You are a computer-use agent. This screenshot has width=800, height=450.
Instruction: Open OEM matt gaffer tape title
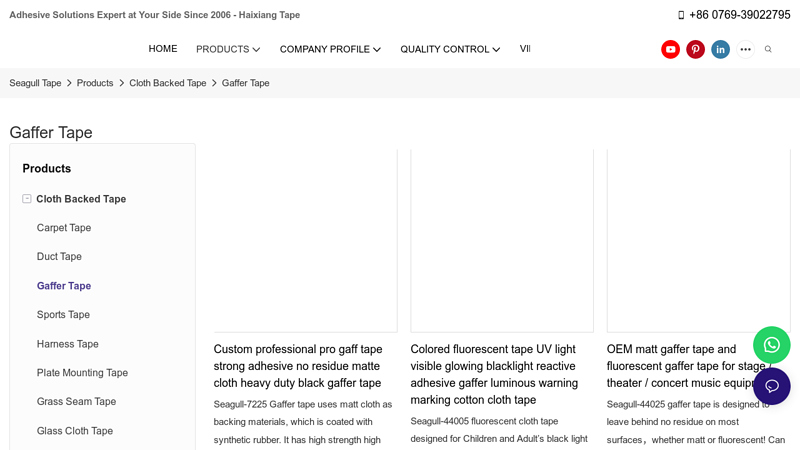(688, 366)
